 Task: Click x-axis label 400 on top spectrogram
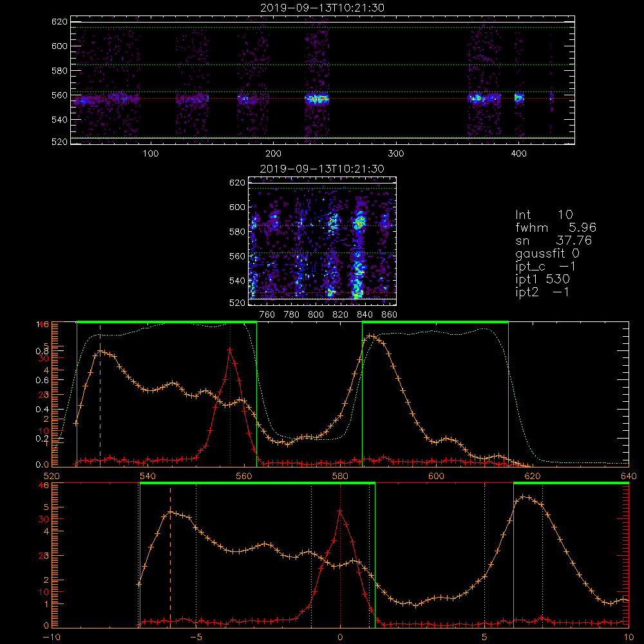point(518,153)
